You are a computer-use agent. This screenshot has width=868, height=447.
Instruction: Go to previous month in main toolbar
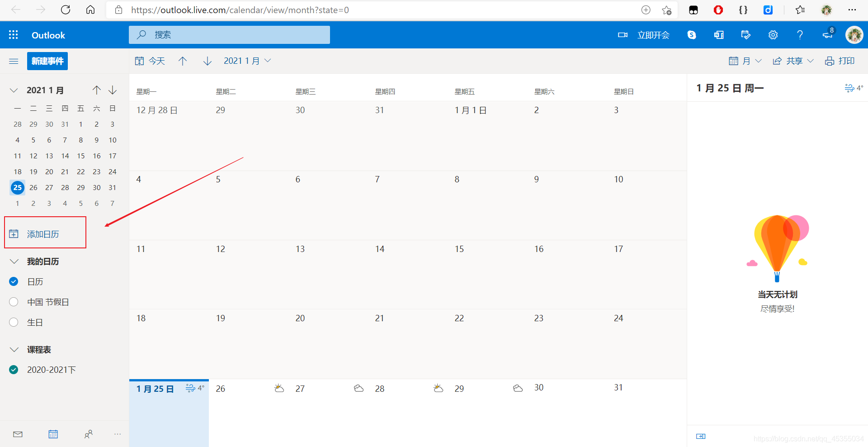tap(183, 61)
